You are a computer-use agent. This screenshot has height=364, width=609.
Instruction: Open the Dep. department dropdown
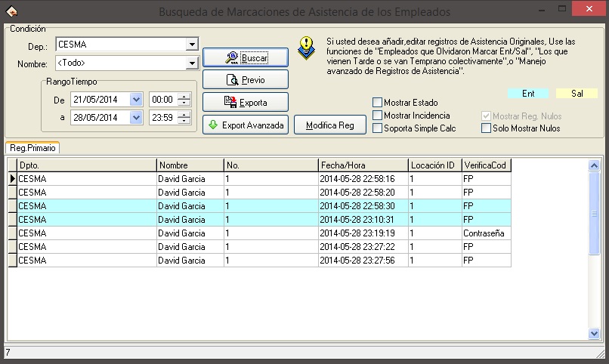[x=192, y=45]
